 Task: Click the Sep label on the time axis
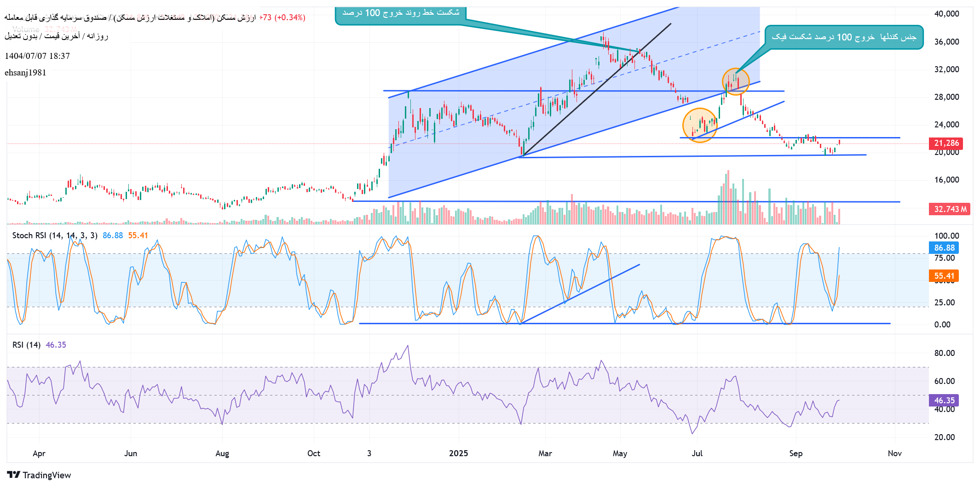pyautogui.click(x=796, y=453)
